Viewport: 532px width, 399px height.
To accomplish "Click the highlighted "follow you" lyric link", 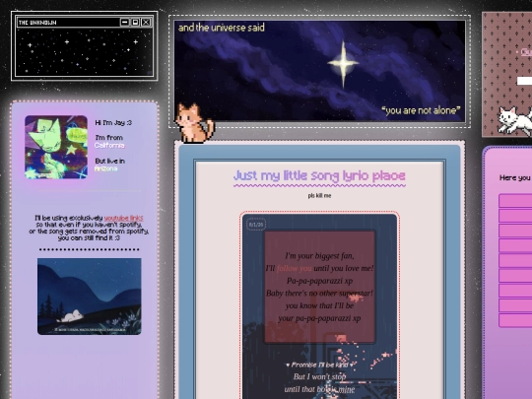I will point(295,268).
